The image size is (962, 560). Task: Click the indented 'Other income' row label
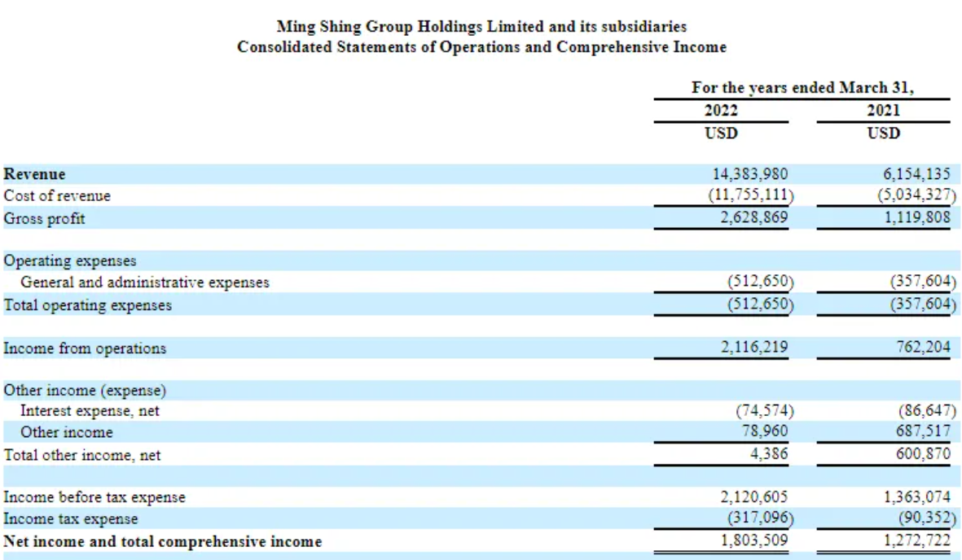pos(67,432)
